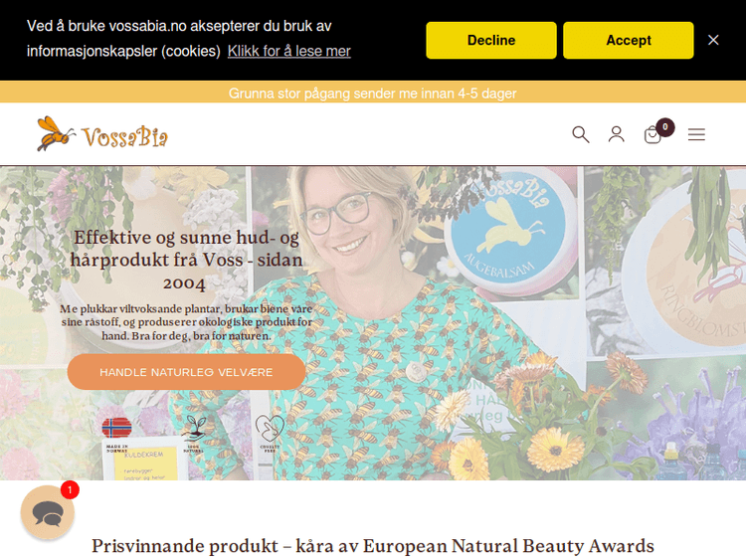
Task: Click the cruelty free heart icon
Action: coord(270,433)
